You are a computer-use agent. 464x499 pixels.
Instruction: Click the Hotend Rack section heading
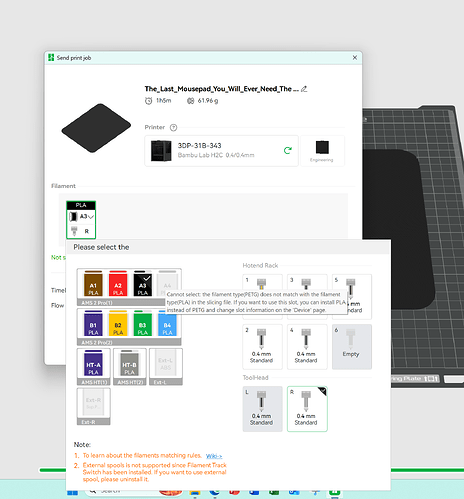point(260,265)
